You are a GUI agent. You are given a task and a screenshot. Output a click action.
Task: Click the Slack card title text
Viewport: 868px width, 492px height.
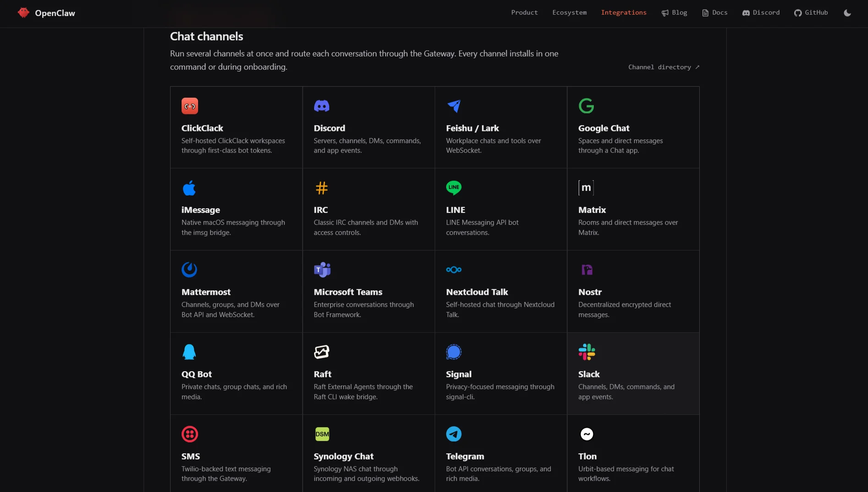click(x=589, y=374)
